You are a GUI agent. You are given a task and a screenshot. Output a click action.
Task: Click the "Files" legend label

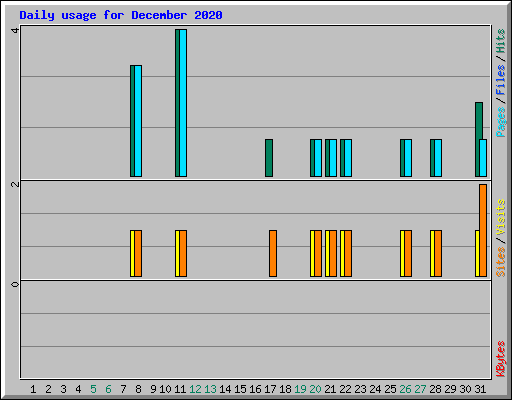[500, 80]
